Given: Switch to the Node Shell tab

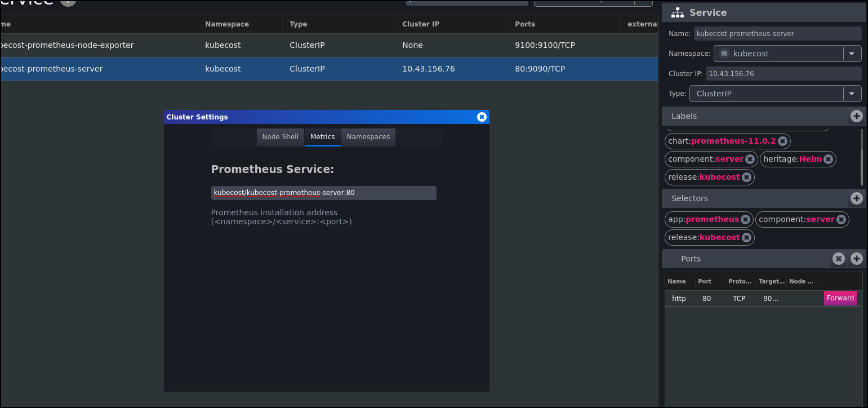Looking at the screenshot, I should pyautogui.click(x=280, y=137).
